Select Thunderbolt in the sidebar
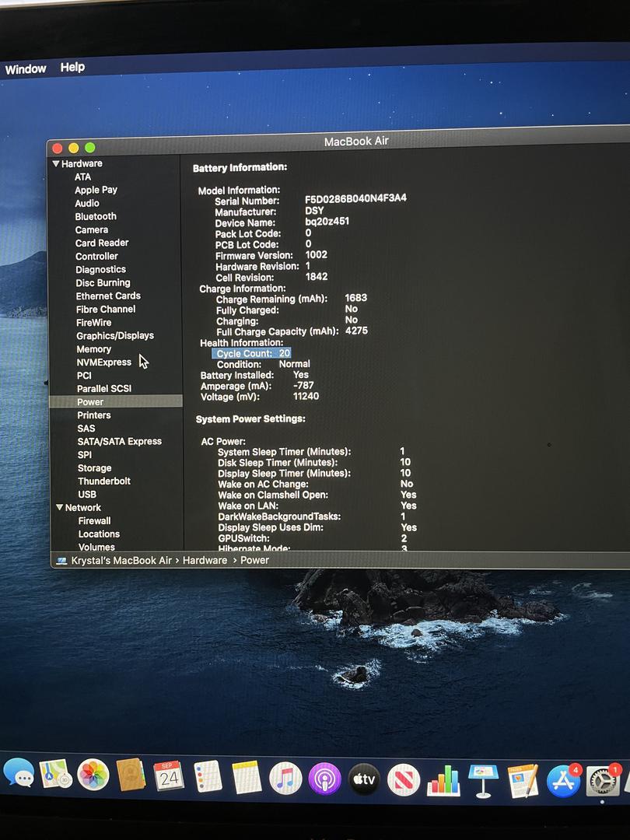 [x=104, y=481]
